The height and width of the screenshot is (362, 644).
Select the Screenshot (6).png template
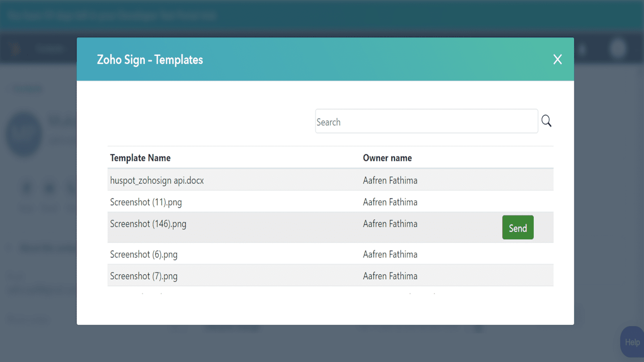pyautogui.click(x=144, y=255)
